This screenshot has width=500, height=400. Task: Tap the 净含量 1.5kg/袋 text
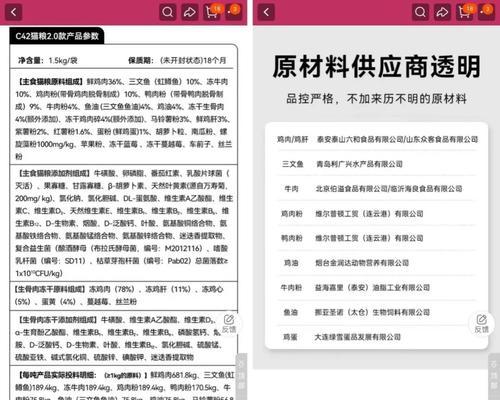pyautogui.click(x=48, y=61)
